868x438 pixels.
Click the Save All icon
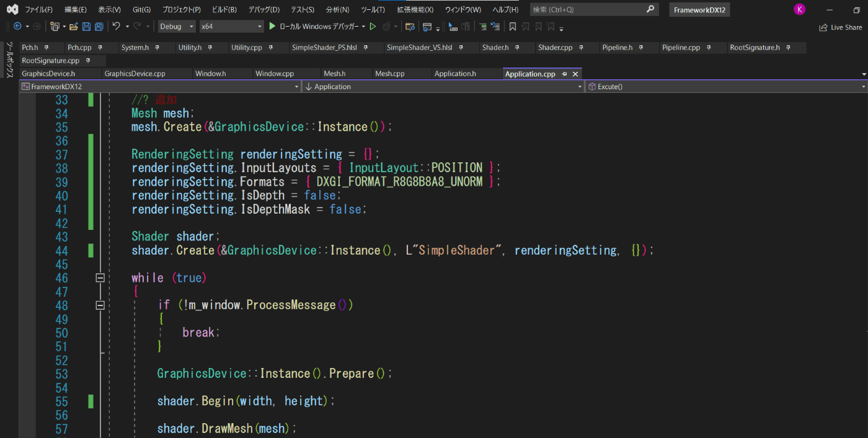point(99,26)
